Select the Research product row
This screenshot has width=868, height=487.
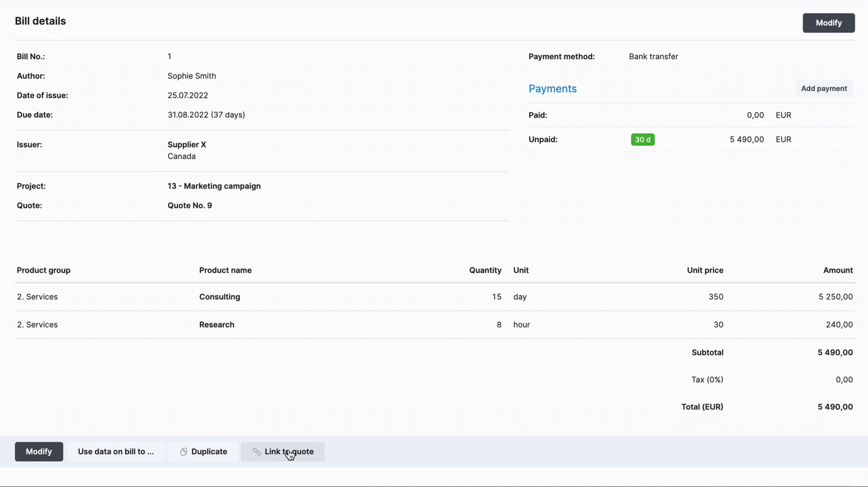216,324
